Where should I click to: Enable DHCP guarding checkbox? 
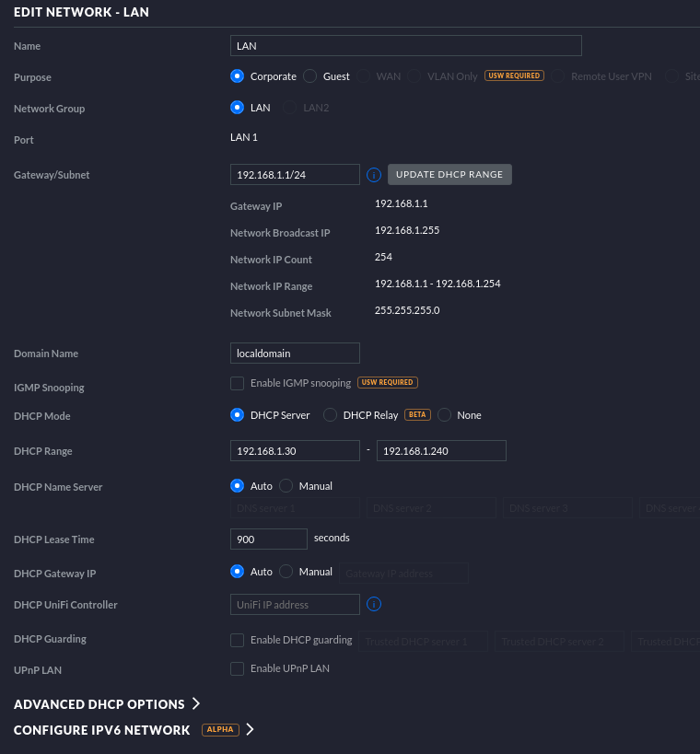click(x=238, y=640)
